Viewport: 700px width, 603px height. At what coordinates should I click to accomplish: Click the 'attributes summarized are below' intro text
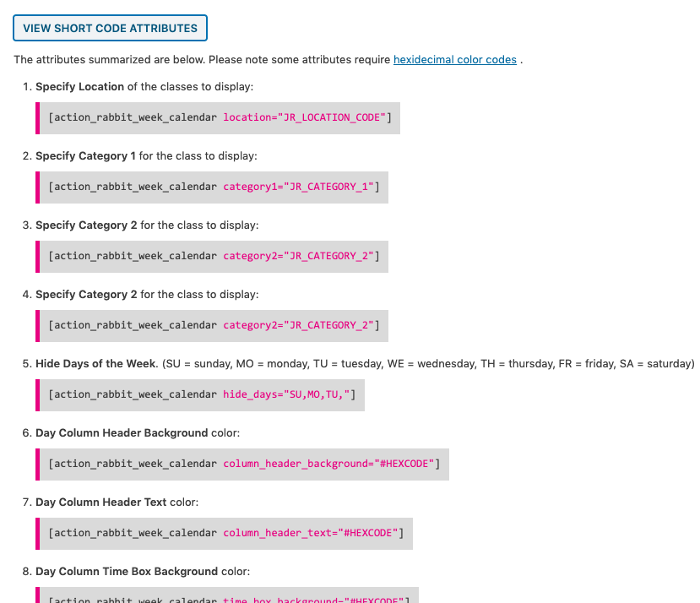(x=203, y=60)
